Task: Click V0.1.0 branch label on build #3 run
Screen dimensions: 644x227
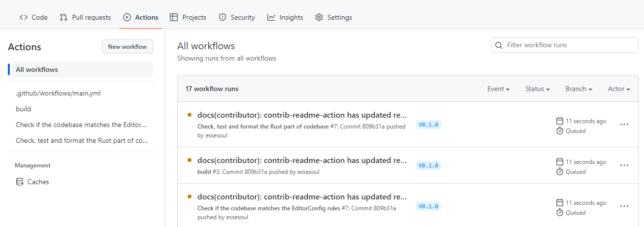Action: (x=428, y=165)
